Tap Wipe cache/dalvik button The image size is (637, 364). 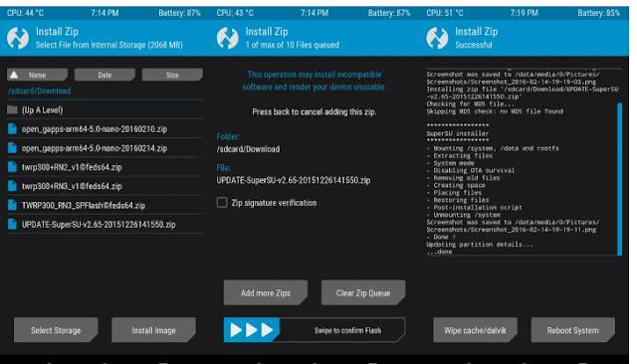point(475,330)
